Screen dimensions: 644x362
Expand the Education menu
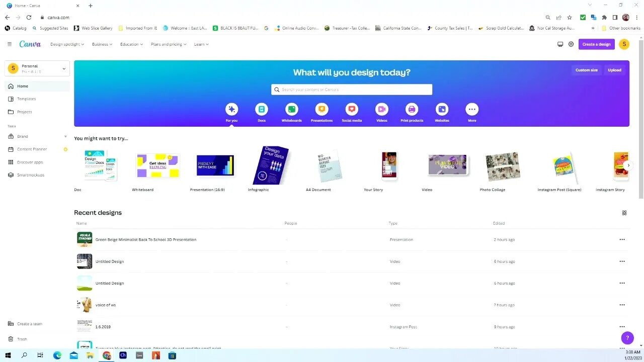point(131,44)
